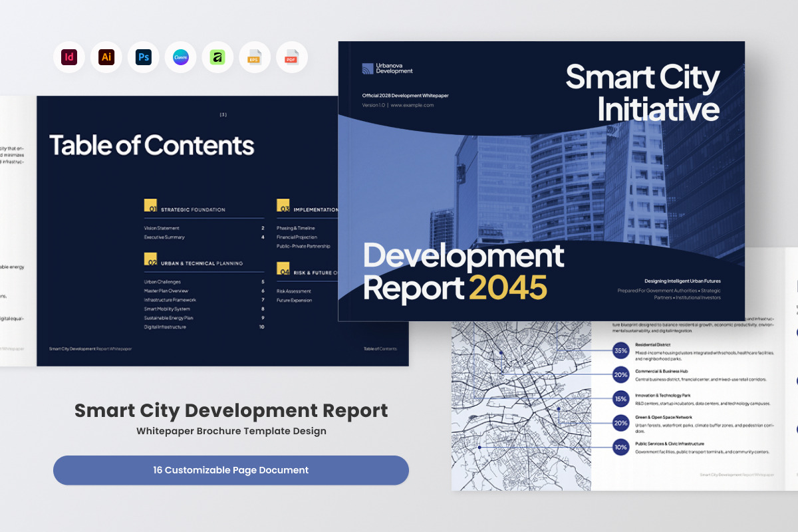Select the Photoshop icon
Viewport: 798px width, 532px height.
144,57
